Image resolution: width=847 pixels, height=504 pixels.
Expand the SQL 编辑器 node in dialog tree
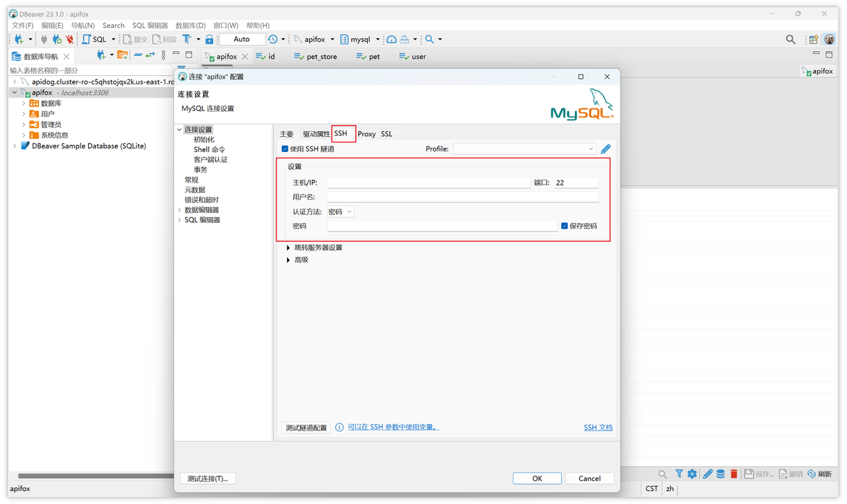coord(179,220)
